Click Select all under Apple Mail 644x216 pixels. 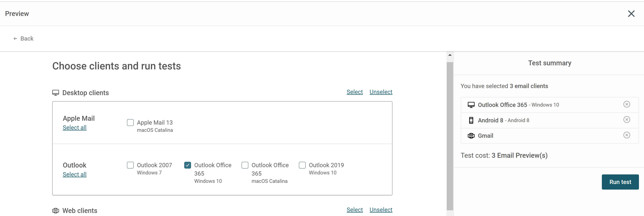click(75, 128)
